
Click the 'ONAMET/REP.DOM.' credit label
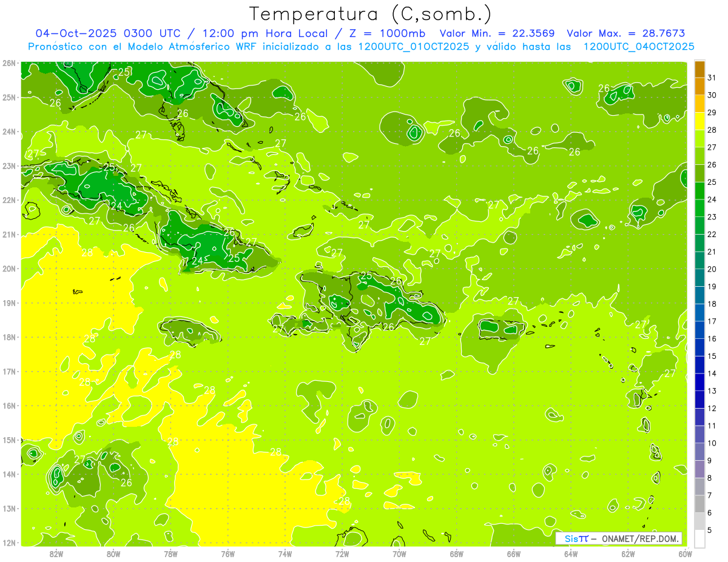(639, 538)
